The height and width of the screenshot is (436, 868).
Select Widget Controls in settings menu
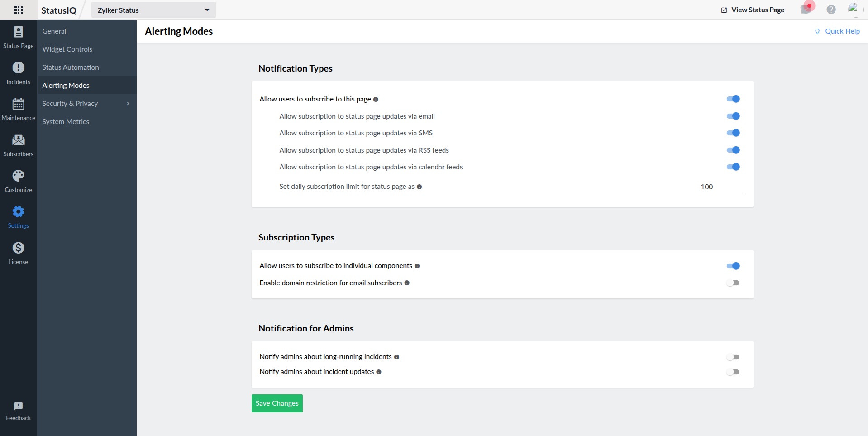pos(67,49)
